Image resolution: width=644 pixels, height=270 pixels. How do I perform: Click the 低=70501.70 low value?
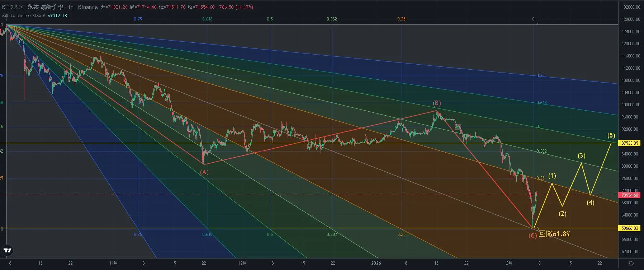pyautogui.click(x=172, y=7)
